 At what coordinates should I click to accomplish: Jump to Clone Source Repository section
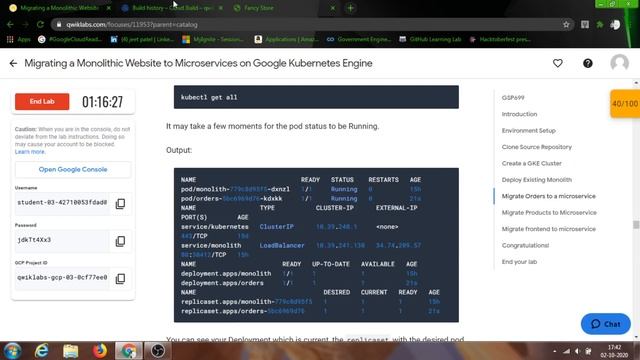tap(537, 147)
